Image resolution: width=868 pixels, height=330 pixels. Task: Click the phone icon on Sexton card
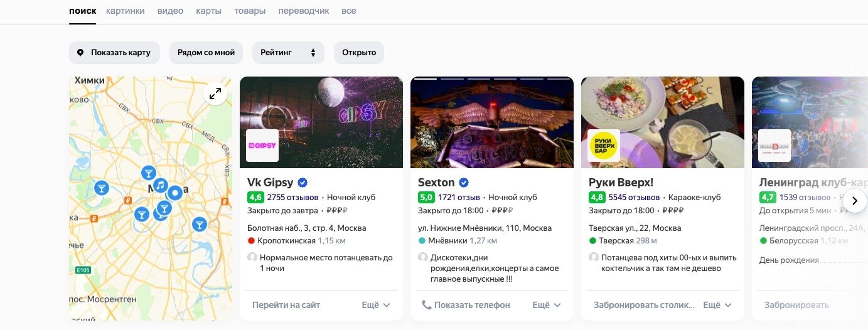(427, 305)
